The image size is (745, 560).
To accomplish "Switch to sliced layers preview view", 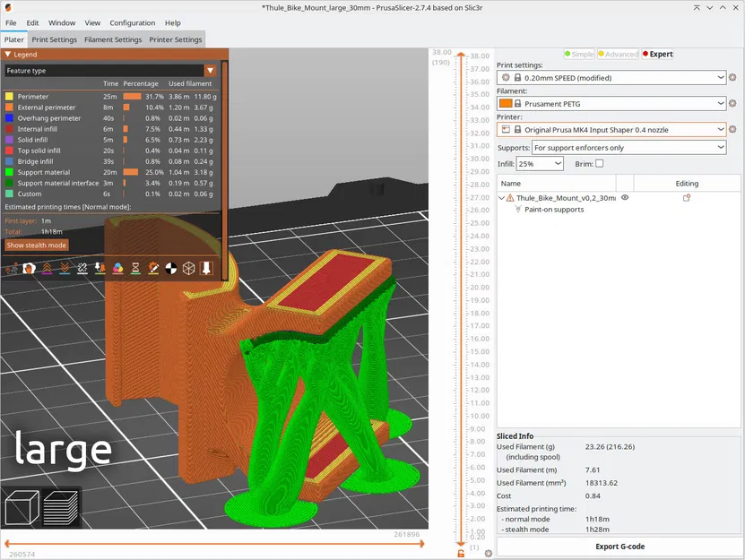I will (60, 508).
